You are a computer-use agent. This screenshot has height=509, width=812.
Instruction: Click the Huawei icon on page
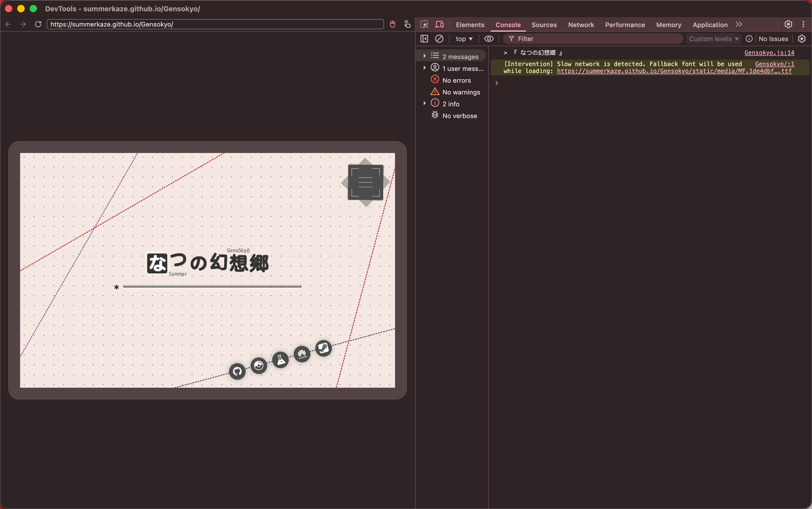[302, 354]
